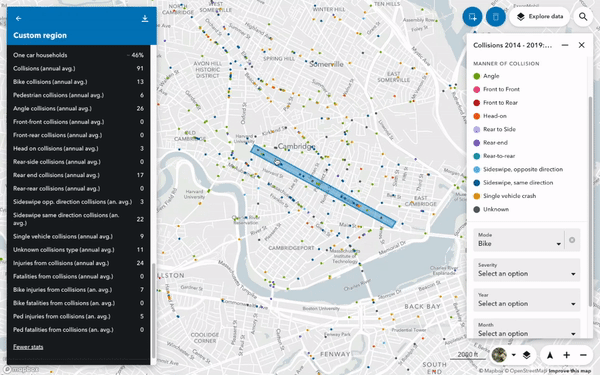The height and width of the screenshot is (375, 600).
Task: Reset map orientation with the compass arrow
Action: (550, 355)
